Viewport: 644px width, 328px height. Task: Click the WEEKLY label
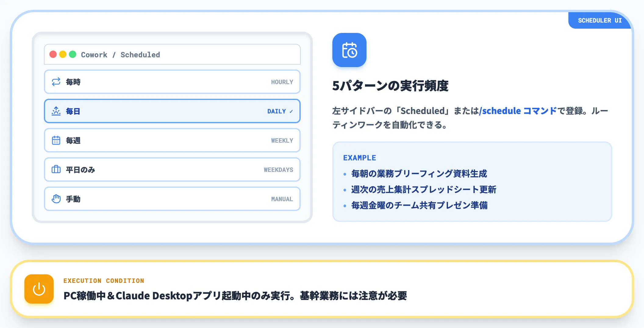tap(282, 141)
